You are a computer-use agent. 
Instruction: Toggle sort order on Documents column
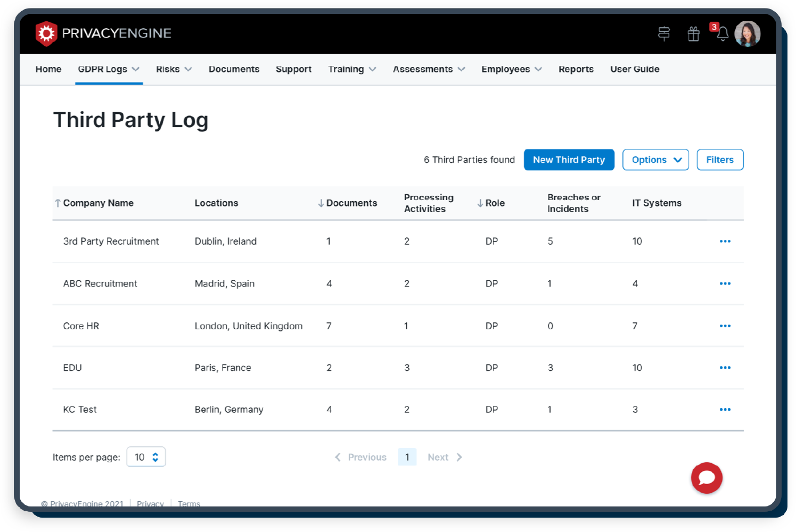[320, 203]
